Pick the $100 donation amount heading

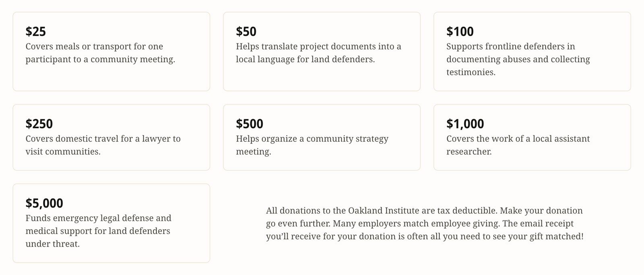(460, 31)
